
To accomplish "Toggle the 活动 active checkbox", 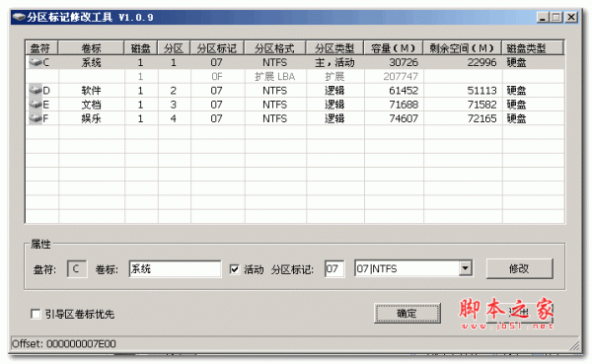I will pos(234,269).
